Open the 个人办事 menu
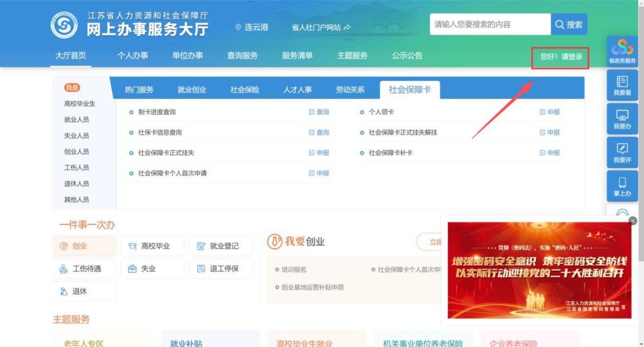Screen dimensions: 644x347 tap(132, 55)
